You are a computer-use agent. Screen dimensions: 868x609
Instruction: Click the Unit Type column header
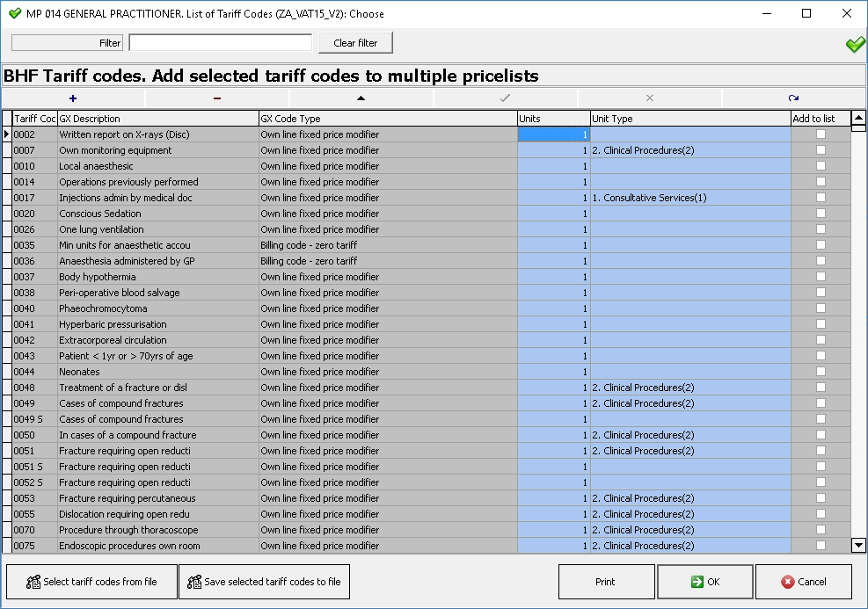(689, 119)
